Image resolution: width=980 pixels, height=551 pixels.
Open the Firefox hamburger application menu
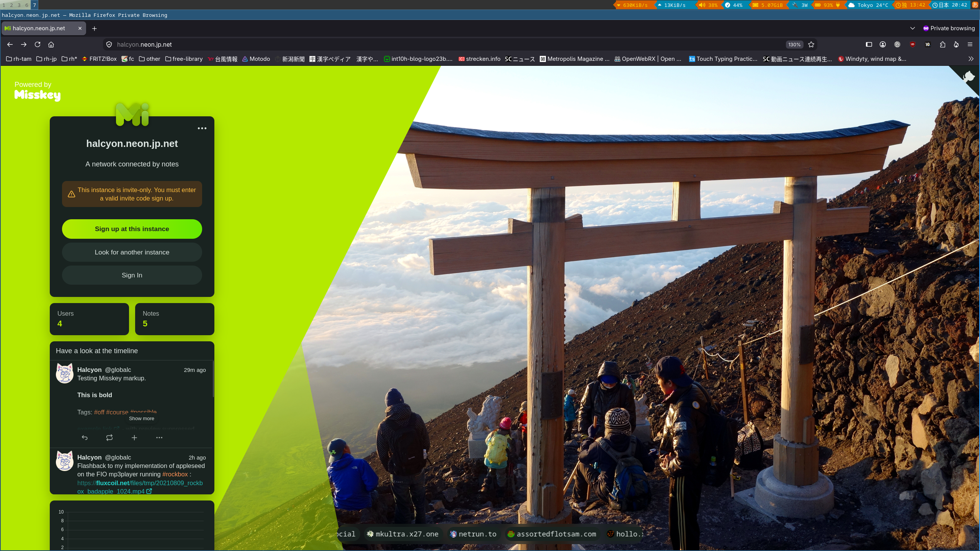click(970, 44)
